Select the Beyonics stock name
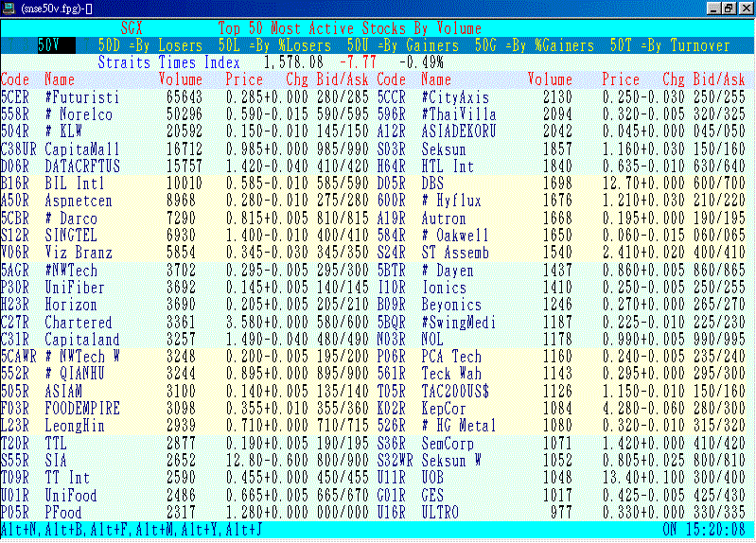Image resolution: width=756 pixels, height=543 pixels. (x=451, y=305)
